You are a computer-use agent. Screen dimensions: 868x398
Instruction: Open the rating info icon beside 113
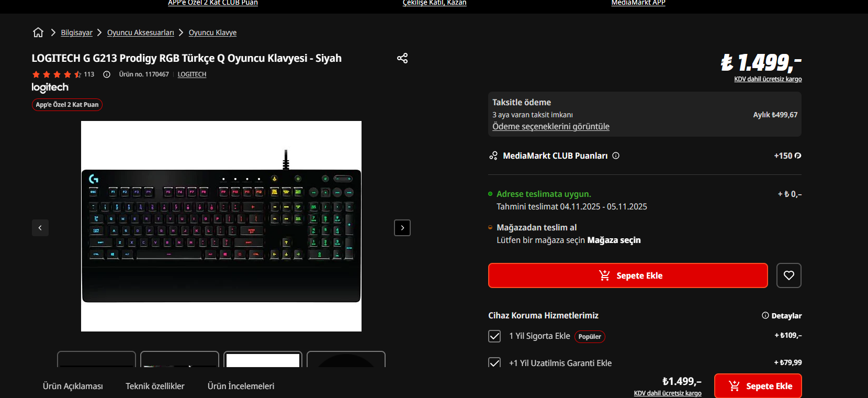[x=107, y=74]
